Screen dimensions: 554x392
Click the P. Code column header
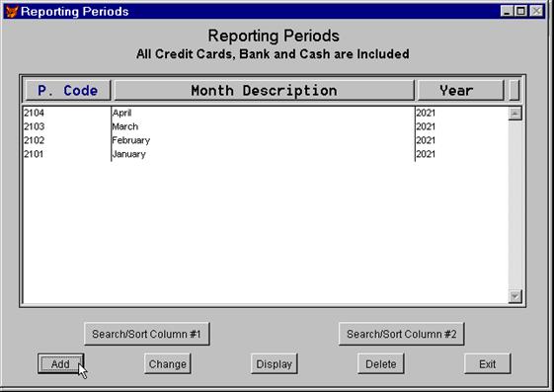[68, 91]
